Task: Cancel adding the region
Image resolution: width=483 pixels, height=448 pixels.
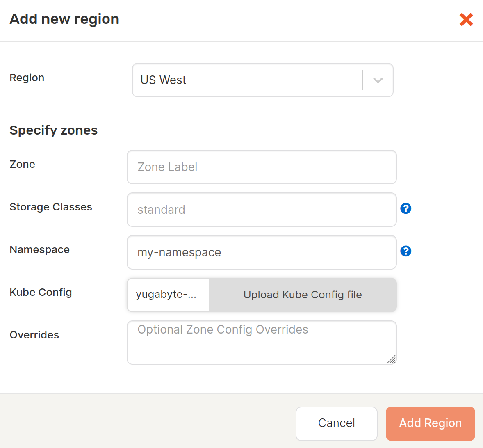Action: (x=336, y=423)
